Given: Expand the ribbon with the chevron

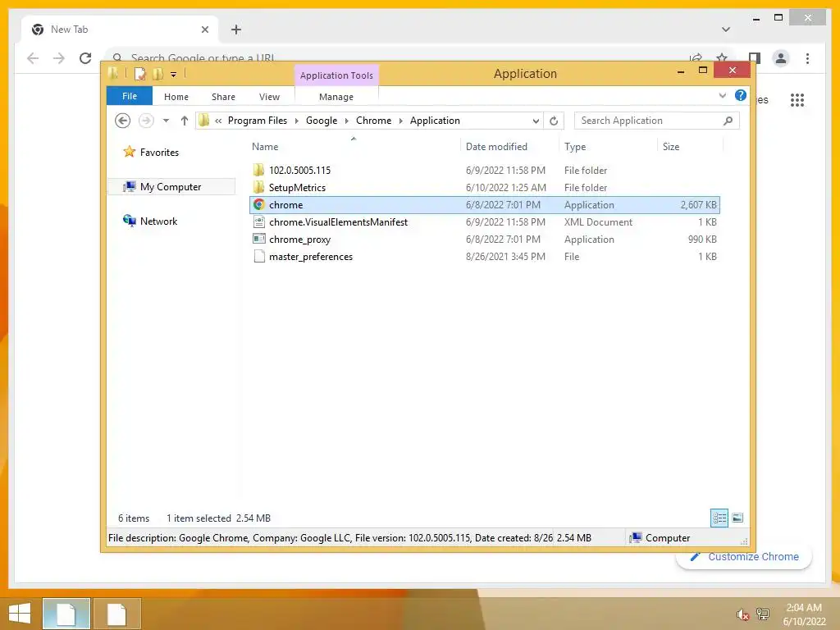Looking at the screenshot, I should tap(722, 96).
